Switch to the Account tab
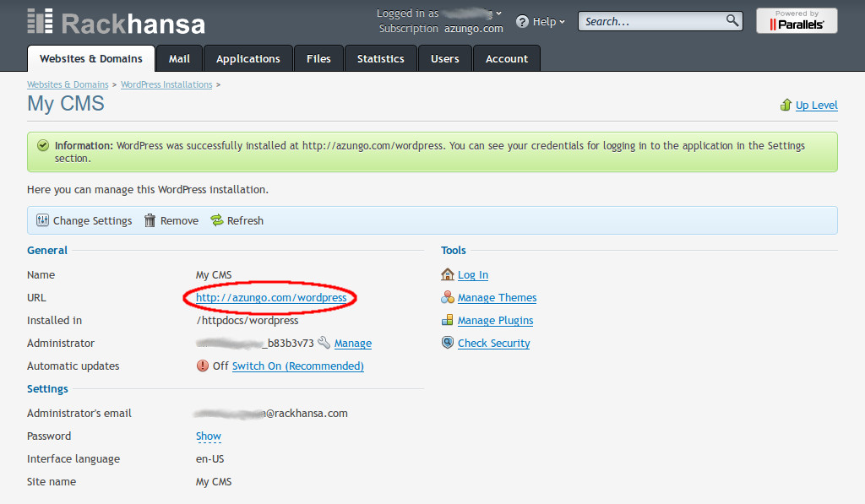865x504 pixels. point(507,58)
